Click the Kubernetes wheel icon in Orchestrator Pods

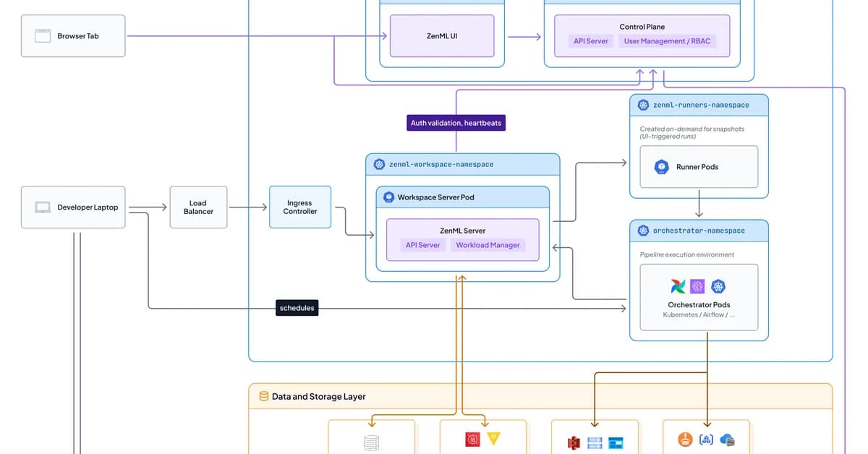tap(718, 286)
